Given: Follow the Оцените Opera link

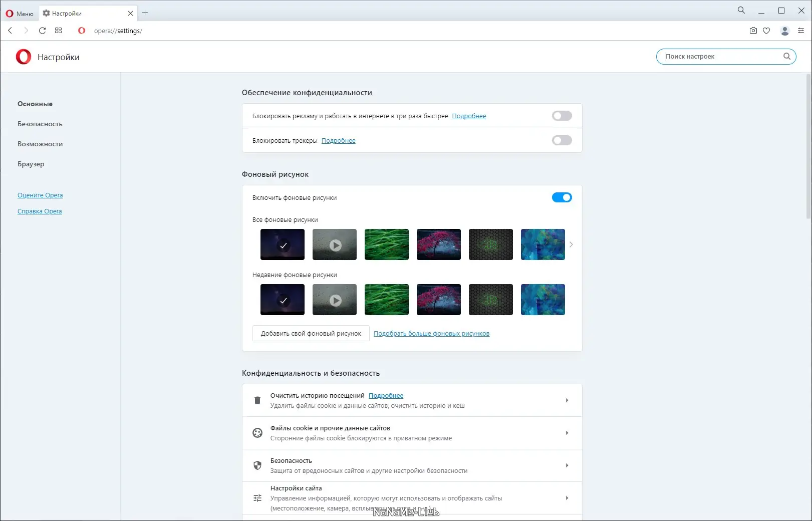Looking at the screenshot, I should [40, 195].
